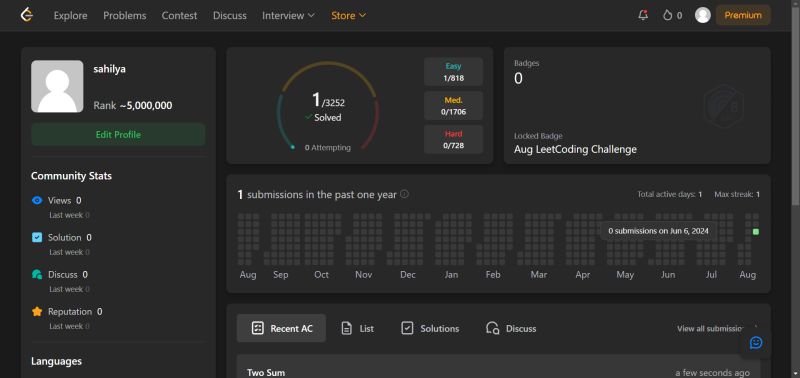Open the feedback smiley chat icon
Image resolution: width=800 pixels, height=378 pixels.
(756, 342)
